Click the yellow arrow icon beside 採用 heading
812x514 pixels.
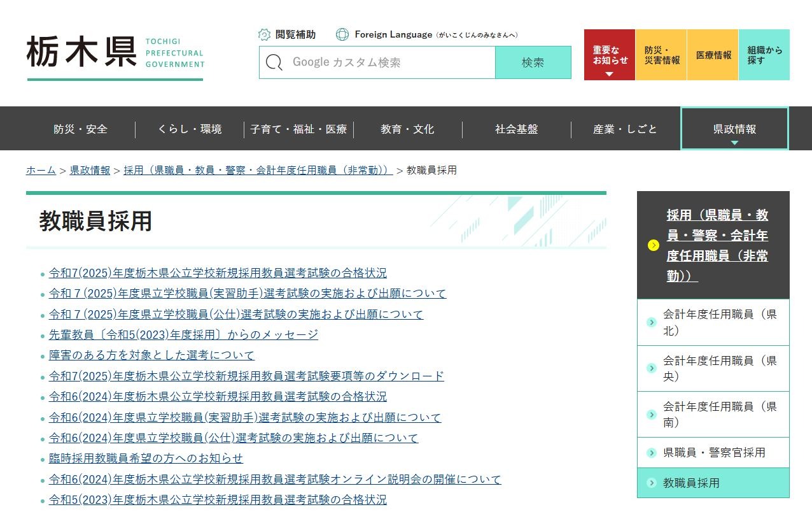(653, 246)
